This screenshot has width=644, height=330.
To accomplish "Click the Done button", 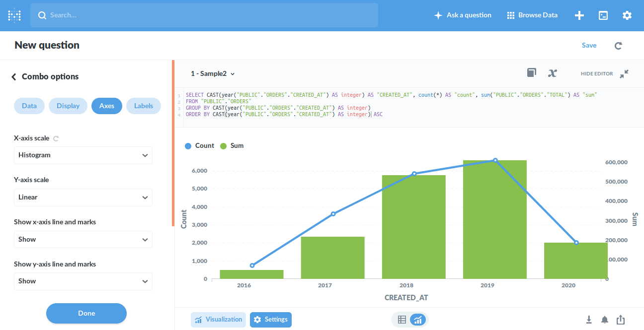I will (x=86, y=313).
